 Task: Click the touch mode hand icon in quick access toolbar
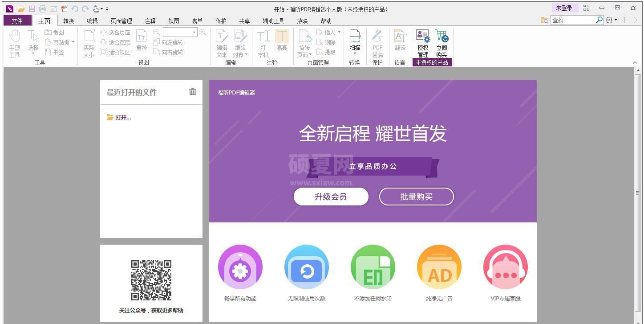[x=97, y=8]
